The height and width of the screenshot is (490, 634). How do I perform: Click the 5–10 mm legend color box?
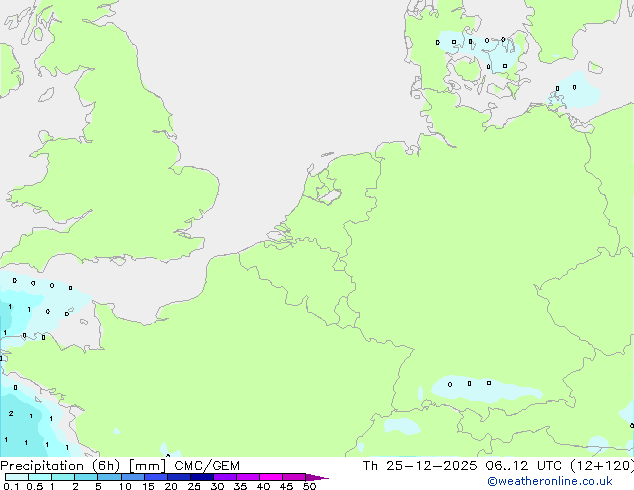point(109,477)
